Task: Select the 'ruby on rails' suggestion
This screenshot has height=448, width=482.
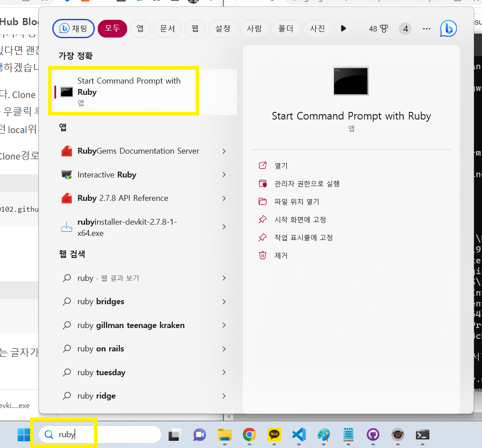Action: [x=101, y=349]
